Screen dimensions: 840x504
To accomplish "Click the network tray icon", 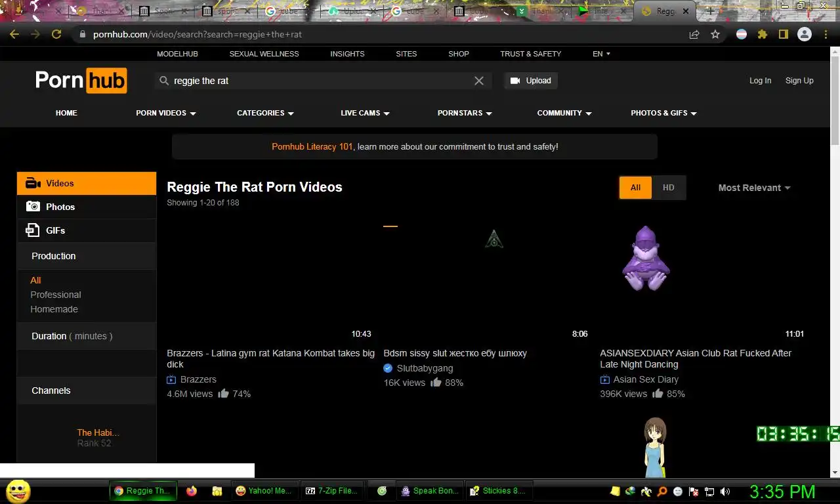I will [709, 491].
